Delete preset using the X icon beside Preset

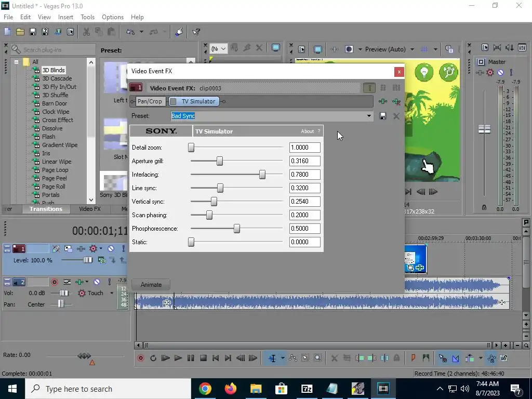click(396, 116)
